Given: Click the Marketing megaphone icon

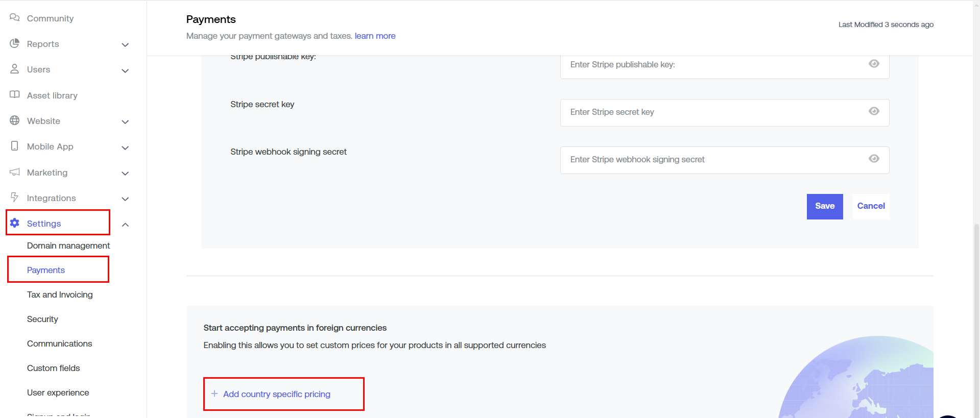Looking at the screenshot, I should pyautogui.click(x=14, y=172).
